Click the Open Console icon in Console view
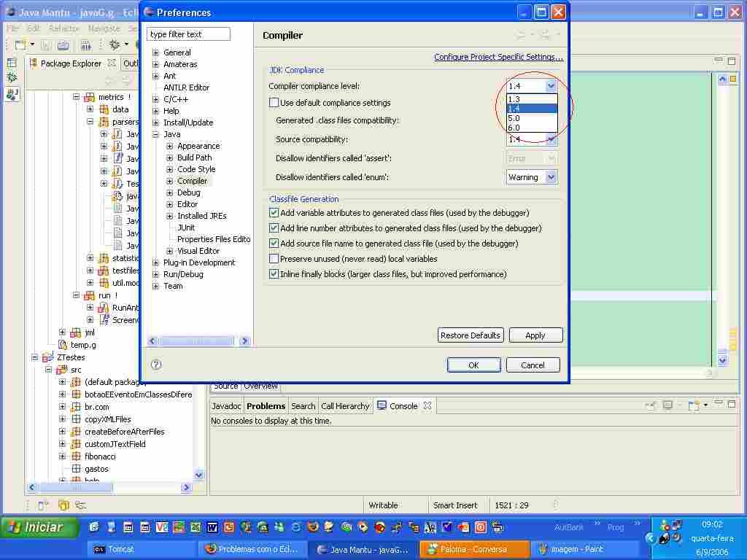 (x=694, y=406)
